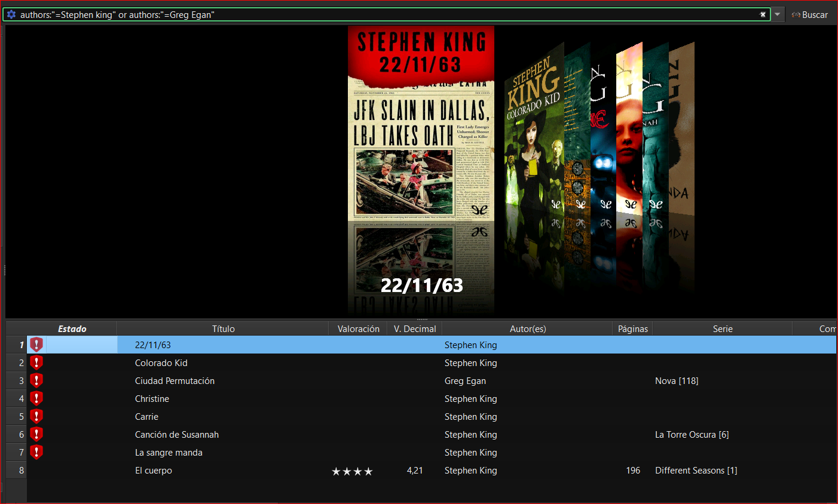The image size is (838, 504).
Task: Sort by the V. Decimal column header
Action: point(415,329)
